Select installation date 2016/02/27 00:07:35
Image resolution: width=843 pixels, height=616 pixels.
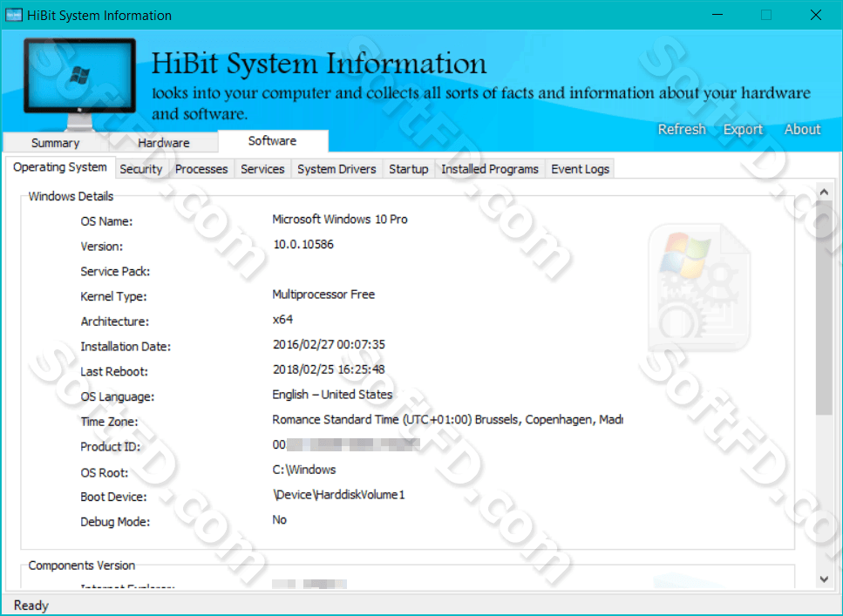[329, 344]
